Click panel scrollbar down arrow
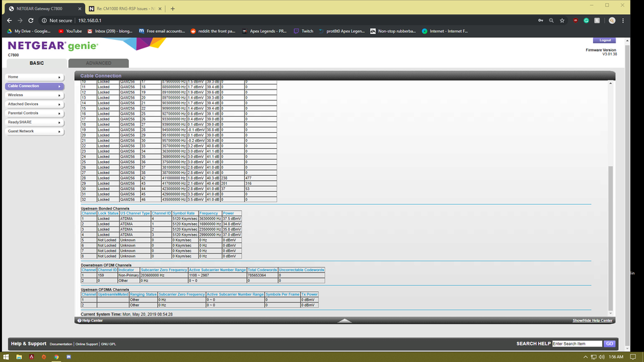Viewport: 644px width, 362px height. [x=610, y=313]
